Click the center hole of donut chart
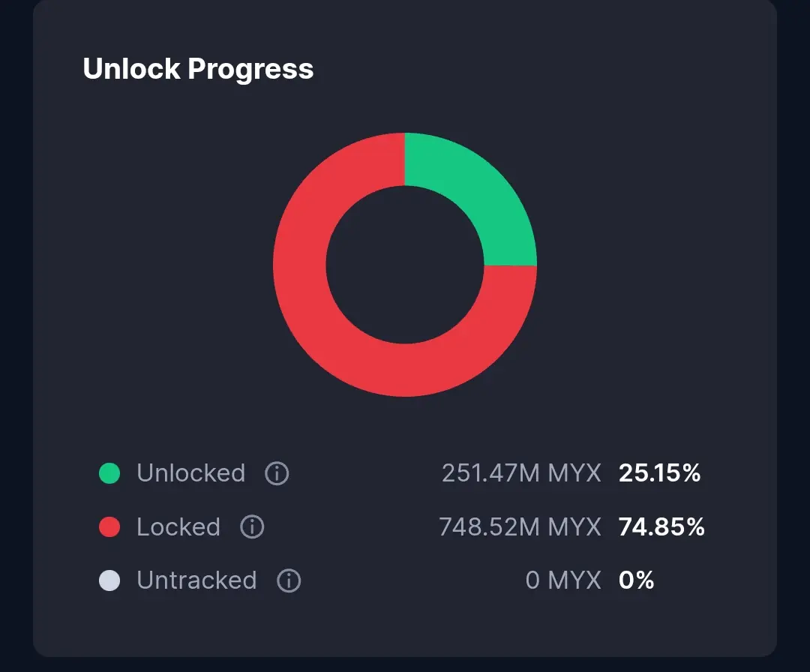 pyautogui.click(x=405, y=265)
